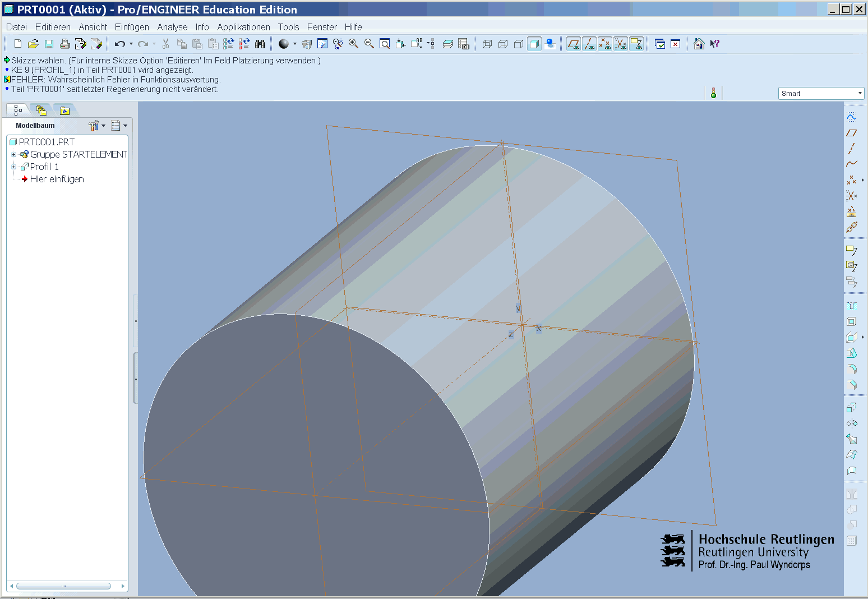This screenshot has height=599, width=868.
Task: Click the house Home icon in toolbar
Action: [x=699, y=44]
